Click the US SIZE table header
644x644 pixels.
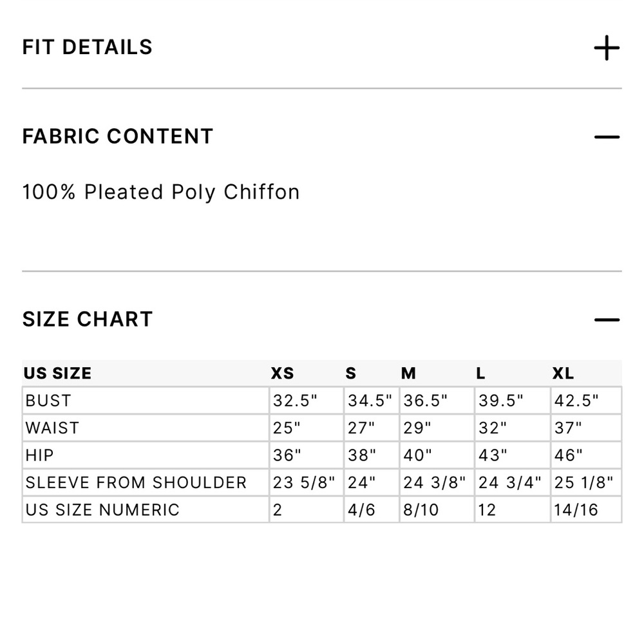[57, 374]
